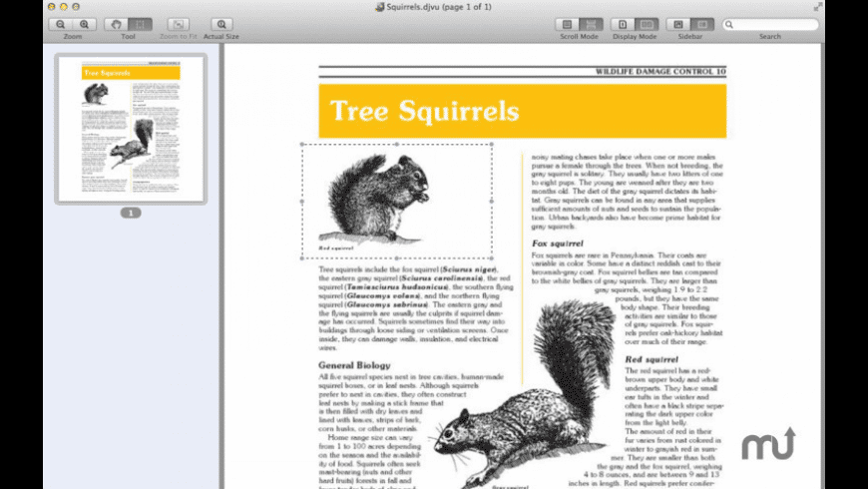The height and width of the screenshot is (489, 868).
Task: Click the 'Tamiasciurus hudsonicus' species name
Action: [x=396, y=286]
